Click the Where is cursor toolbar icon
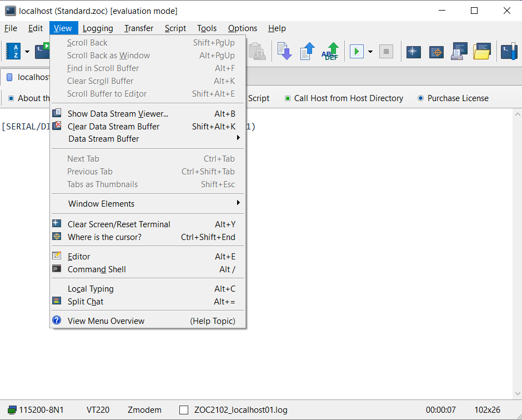 [x=436, y=52]
